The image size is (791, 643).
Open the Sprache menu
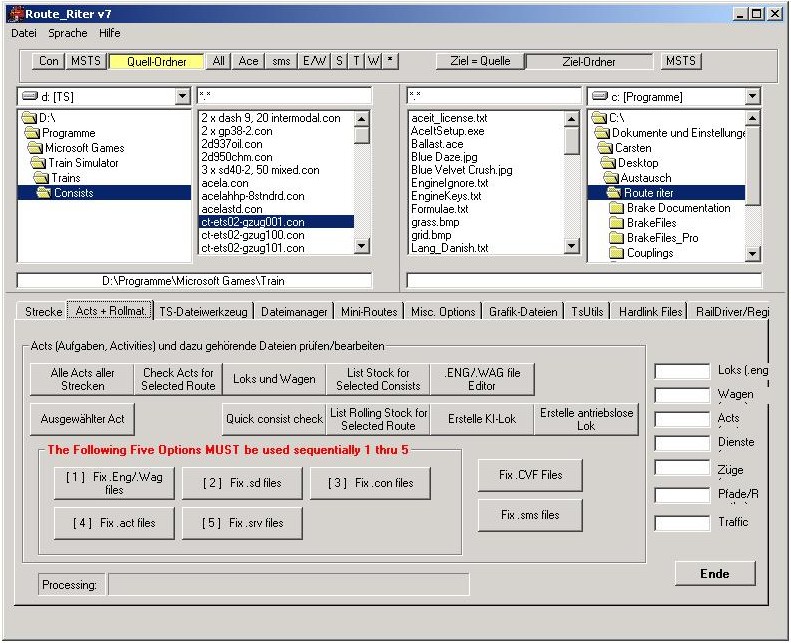68,33
